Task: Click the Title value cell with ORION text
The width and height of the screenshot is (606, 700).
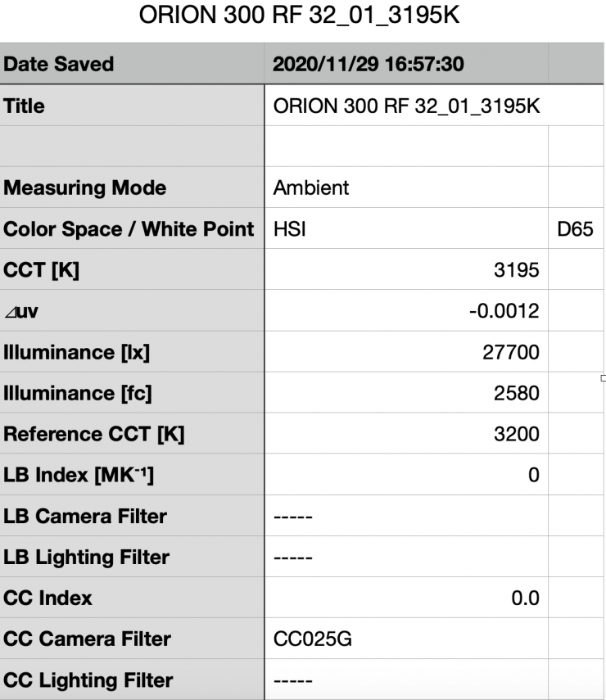Action: click(x=405, y=106)
